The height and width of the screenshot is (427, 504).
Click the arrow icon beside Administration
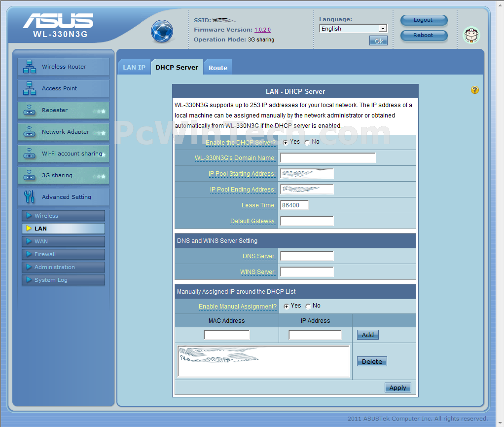pos(29,267)
